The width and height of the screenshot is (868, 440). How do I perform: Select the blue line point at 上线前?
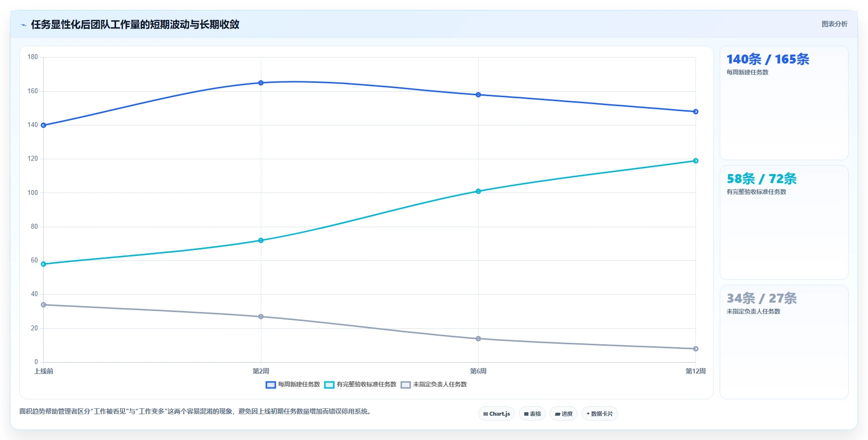pos(44,126)
